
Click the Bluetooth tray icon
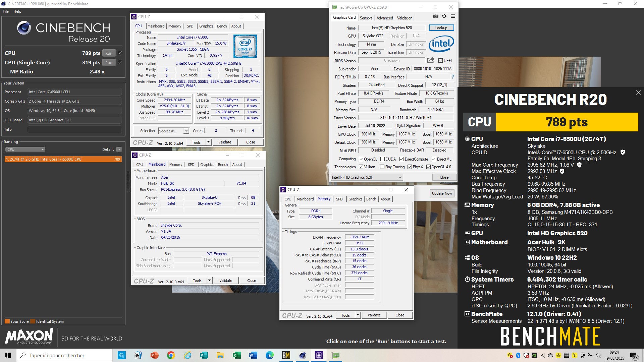pyautogui.click(x=518, y=355)
